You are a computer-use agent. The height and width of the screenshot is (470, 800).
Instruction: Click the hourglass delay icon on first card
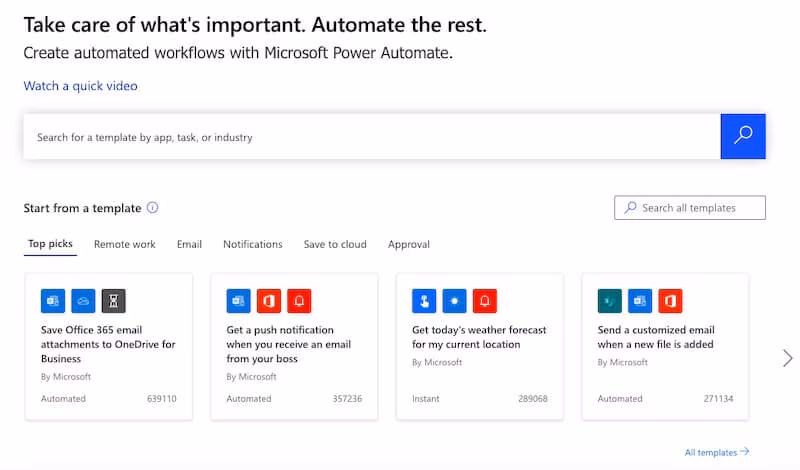click(113, 300)
